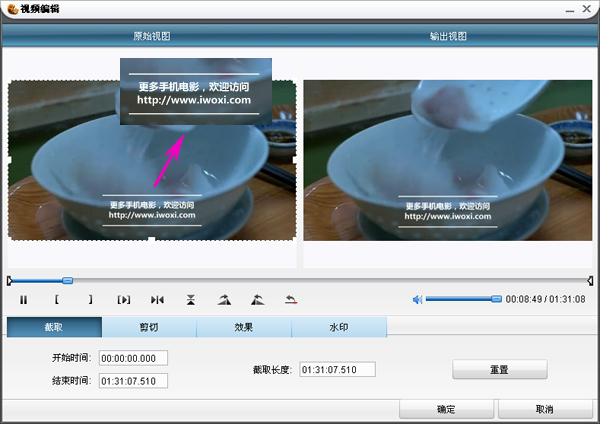
Task: Cancel with the 取消 button
Action: pos(545,409)
